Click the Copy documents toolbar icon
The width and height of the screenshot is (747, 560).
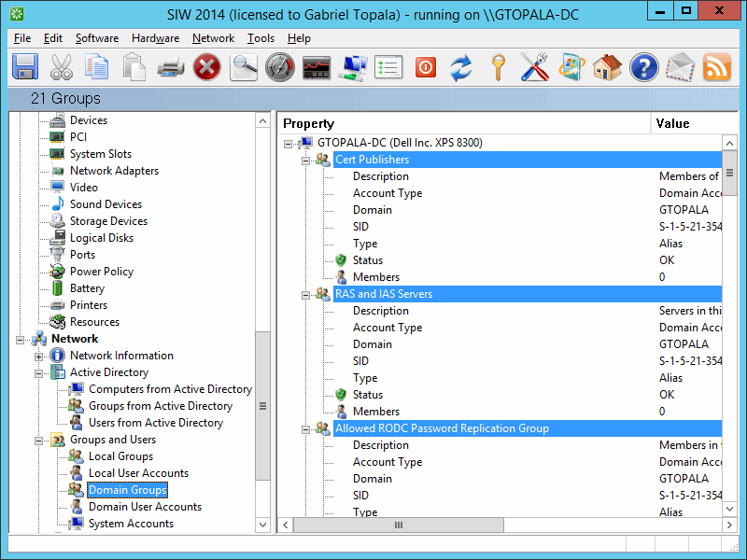pos(97,66)
